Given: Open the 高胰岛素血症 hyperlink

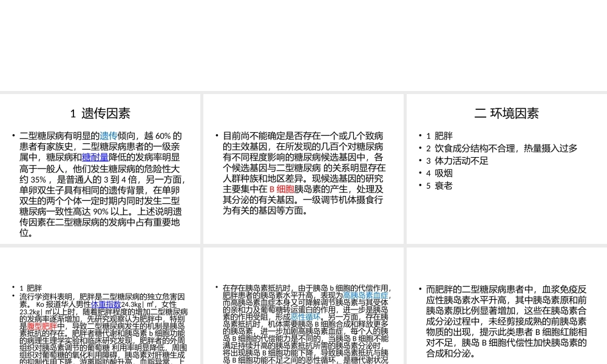Looking at the screenshot, I should pos(366,295).
